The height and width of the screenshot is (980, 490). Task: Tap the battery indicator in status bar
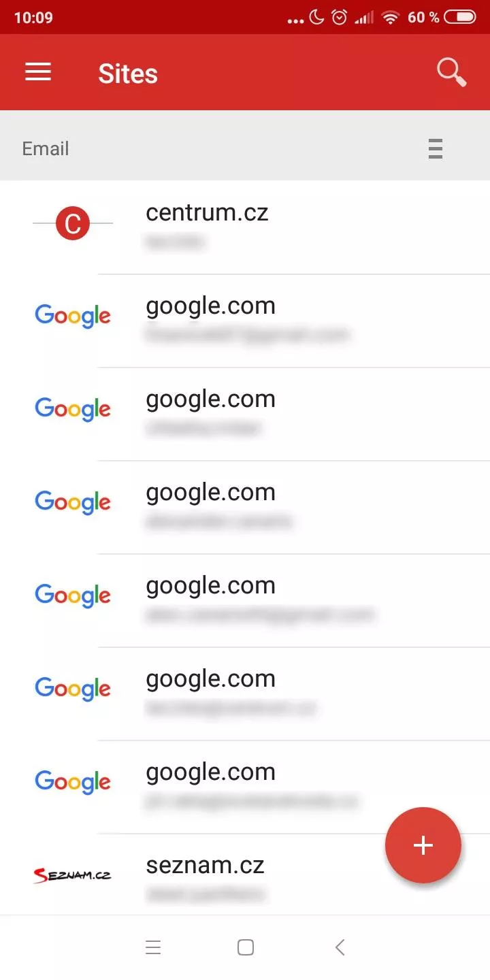point(460,17)
